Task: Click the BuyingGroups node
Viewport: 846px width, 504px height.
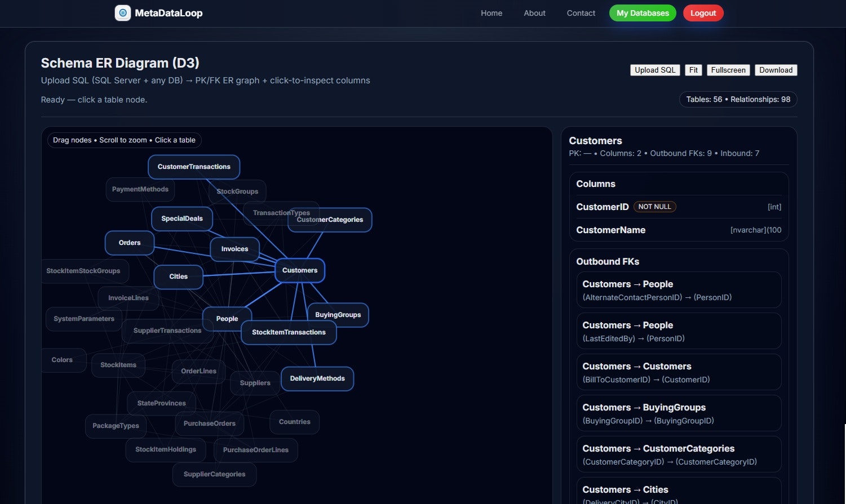Action: pyautogui.click(x=338, y=315)
